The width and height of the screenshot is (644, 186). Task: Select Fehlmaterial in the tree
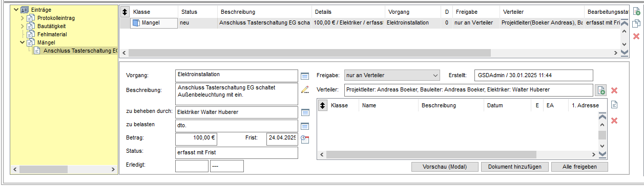coord(52,34)
